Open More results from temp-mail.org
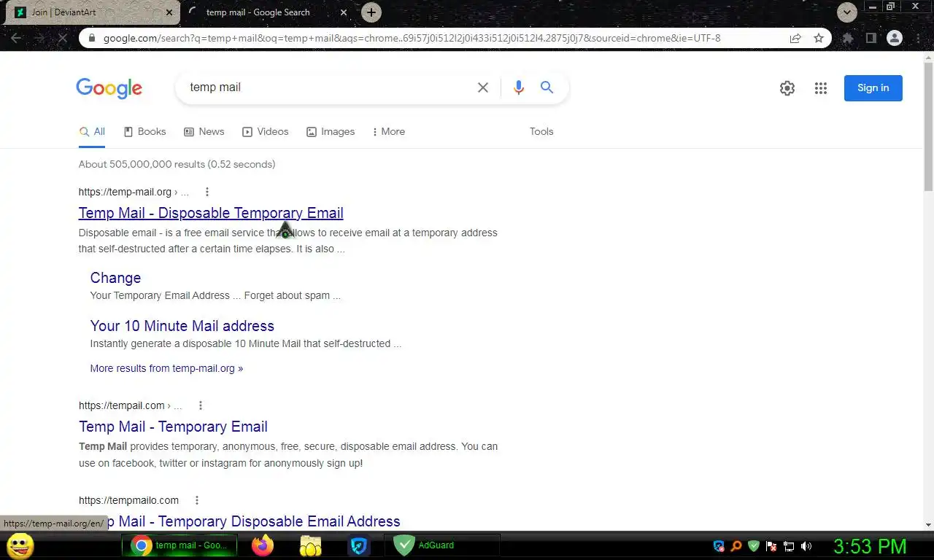Viewport: 934px width, 560px height. [x=166, y=368]
